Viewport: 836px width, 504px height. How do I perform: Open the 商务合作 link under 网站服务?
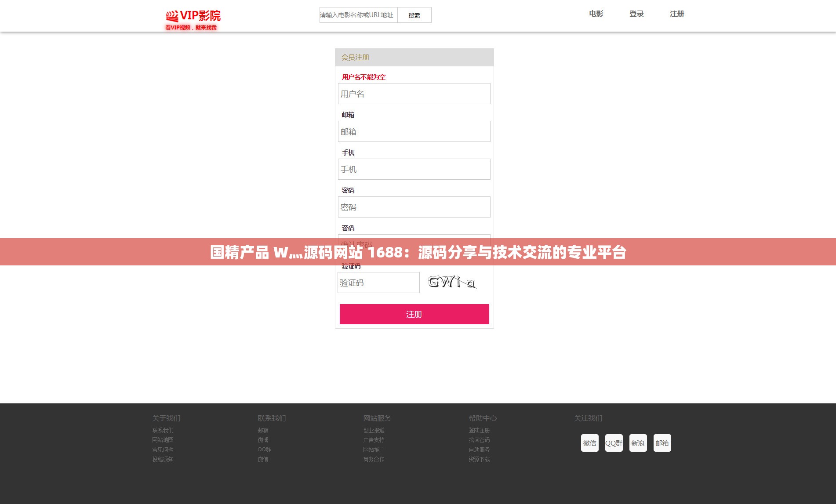click(374, 459)
